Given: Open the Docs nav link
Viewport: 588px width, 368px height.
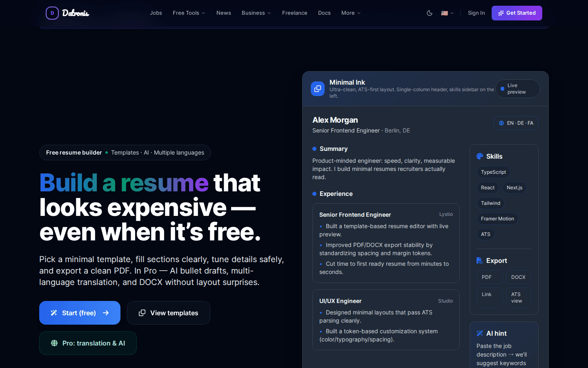Looking at the screenshot, I should point(324,13).
